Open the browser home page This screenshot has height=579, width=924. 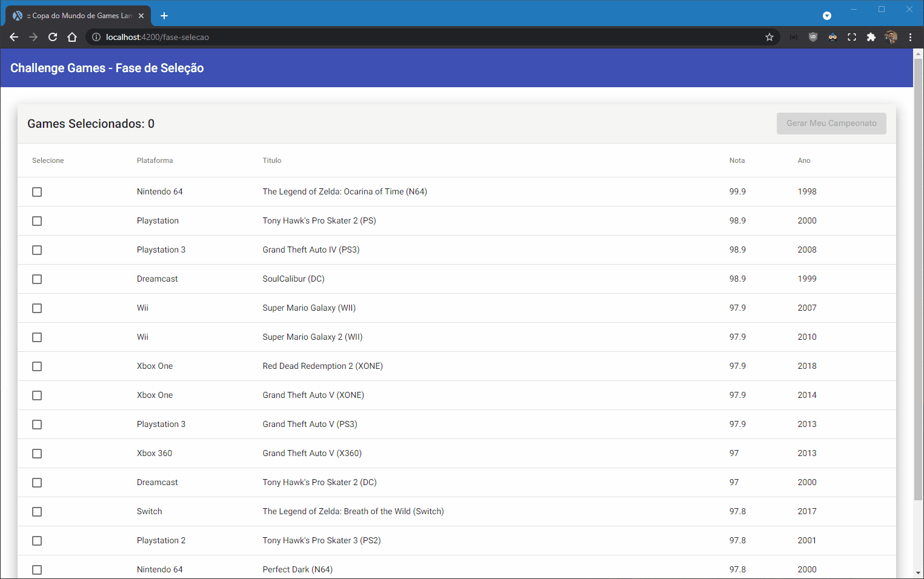click(x=72, y=37)
